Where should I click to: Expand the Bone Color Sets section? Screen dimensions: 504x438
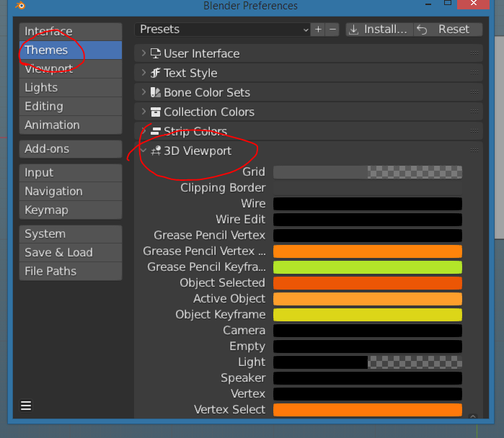[x=143, y=91]
